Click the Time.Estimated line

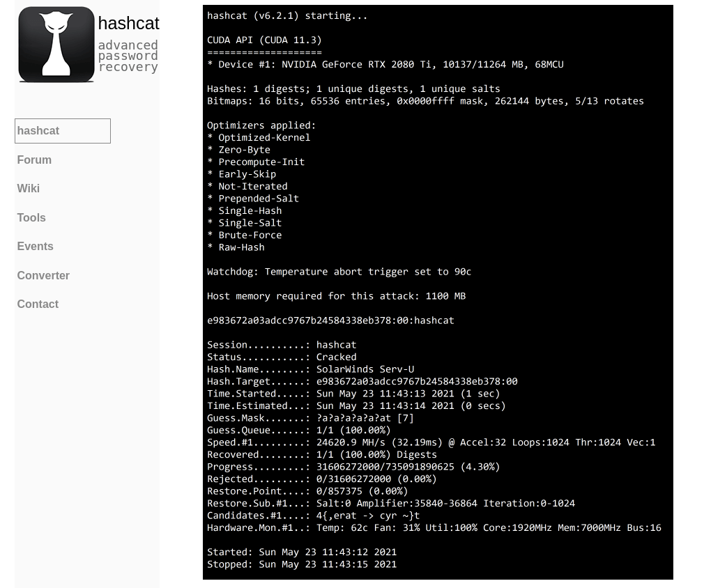356,405
